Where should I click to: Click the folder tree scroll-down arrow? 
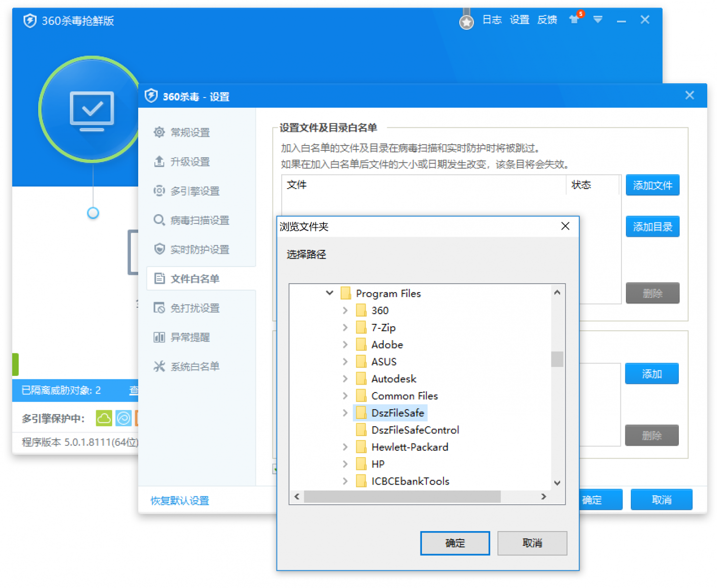coord(557,483)
